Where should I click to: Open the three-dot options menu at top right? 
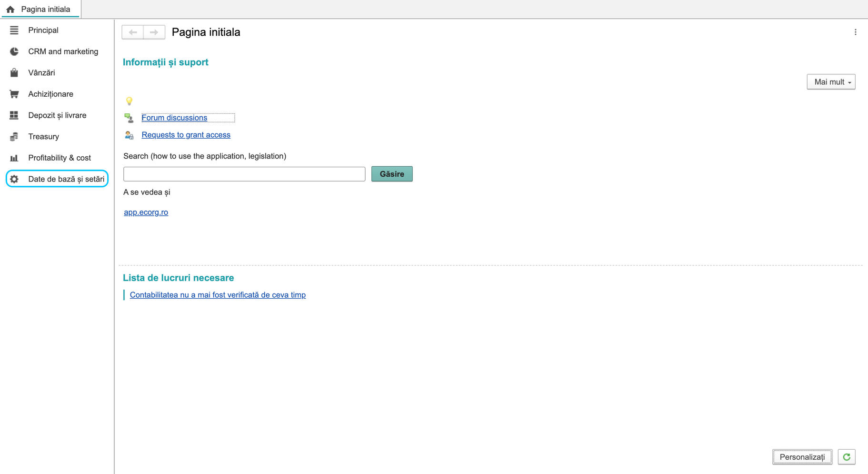[855, 32]
